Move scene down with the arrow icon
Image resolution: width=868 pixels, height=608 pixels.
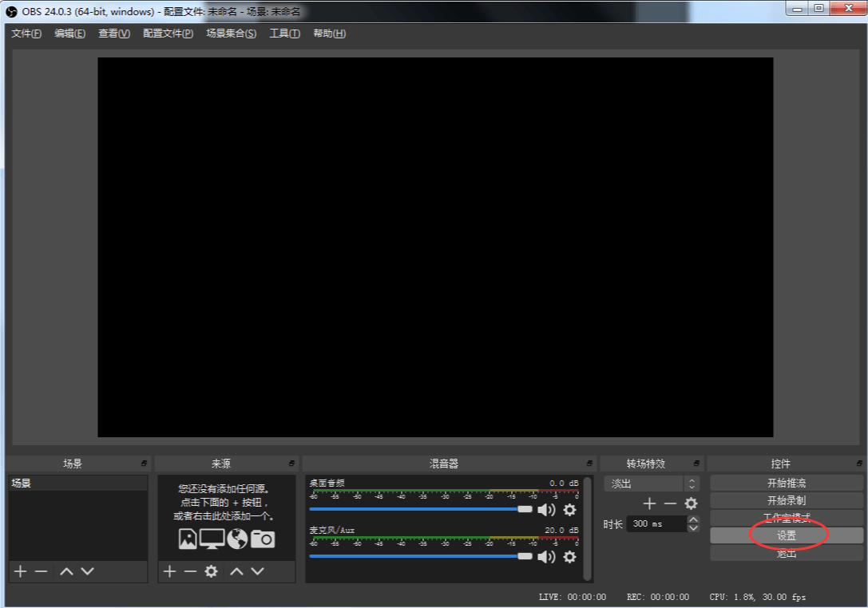pos(88,571)
